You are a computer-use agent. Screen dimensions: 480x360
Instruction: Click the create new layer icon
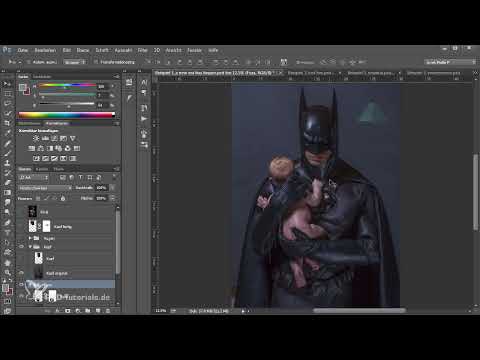(x=98, y=311)
